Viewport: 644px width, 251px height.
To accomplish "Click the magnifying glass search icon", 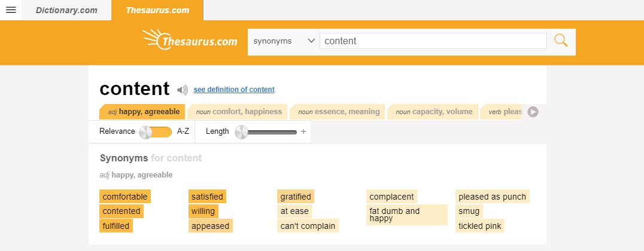I will pos(561,41).
